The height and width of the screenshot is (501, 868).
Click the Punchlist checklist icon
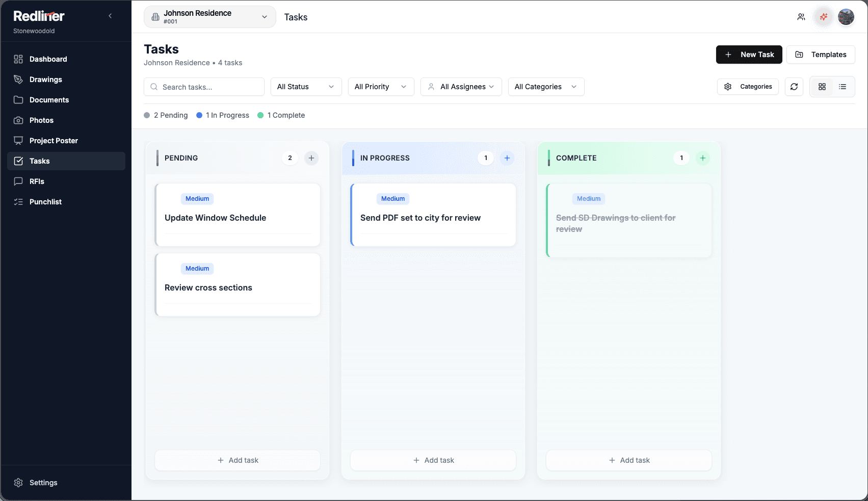click(x=18, y=202)
